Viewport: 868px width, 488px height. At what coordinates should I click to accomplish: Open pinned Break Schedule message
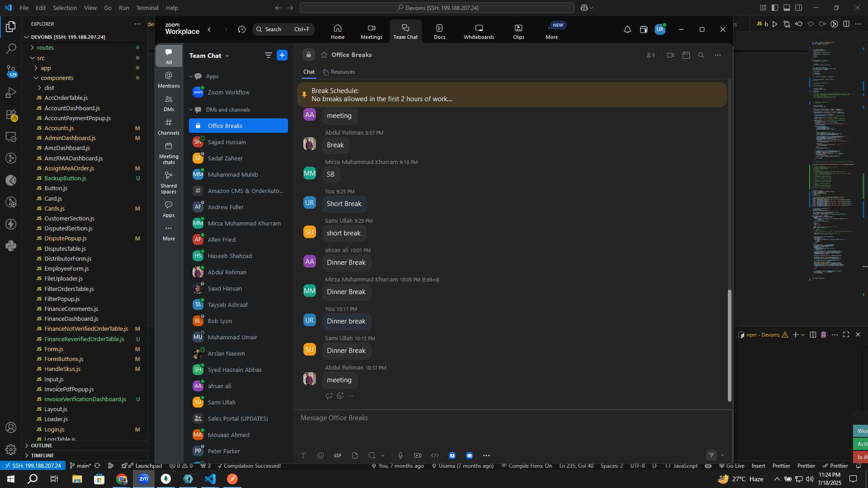click(x=512, y=94)
